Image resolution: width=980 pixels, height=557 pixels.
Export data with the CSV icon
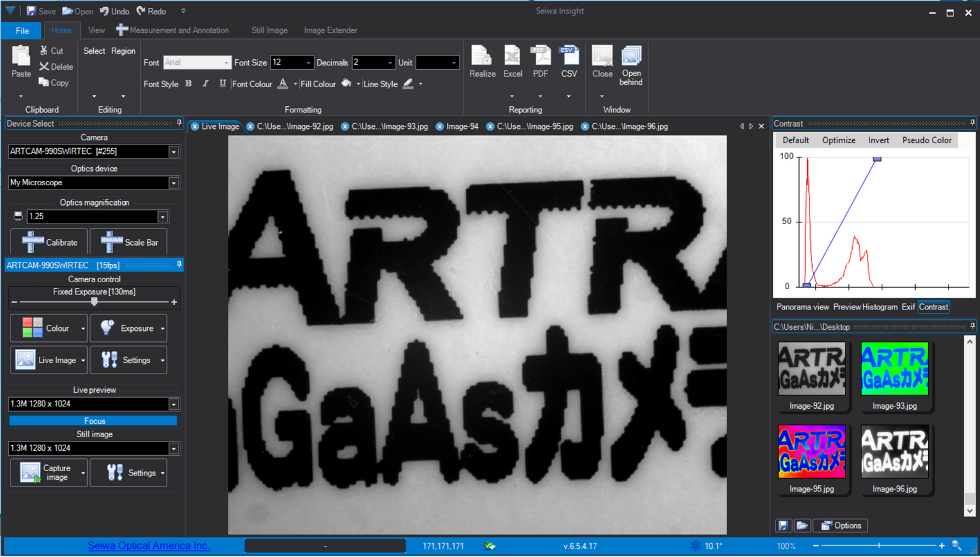tap(568, 56)
